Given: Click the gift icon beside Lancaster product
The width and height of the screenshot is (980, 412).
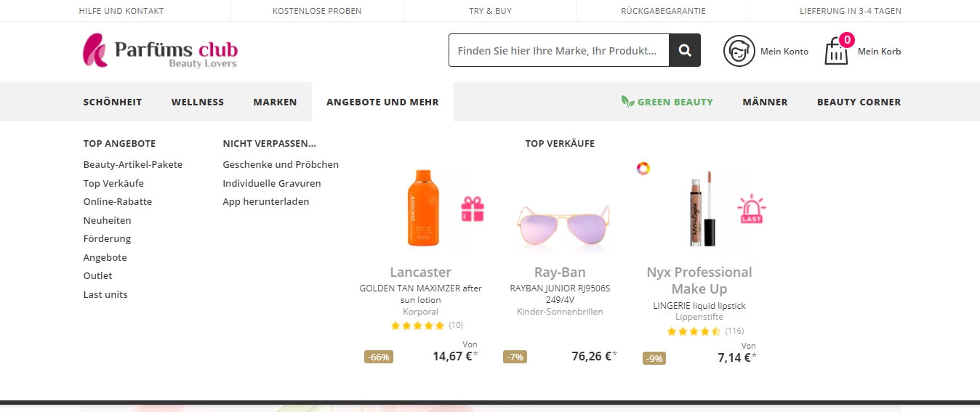Looking at the screenshot, I should pos(473,209).
